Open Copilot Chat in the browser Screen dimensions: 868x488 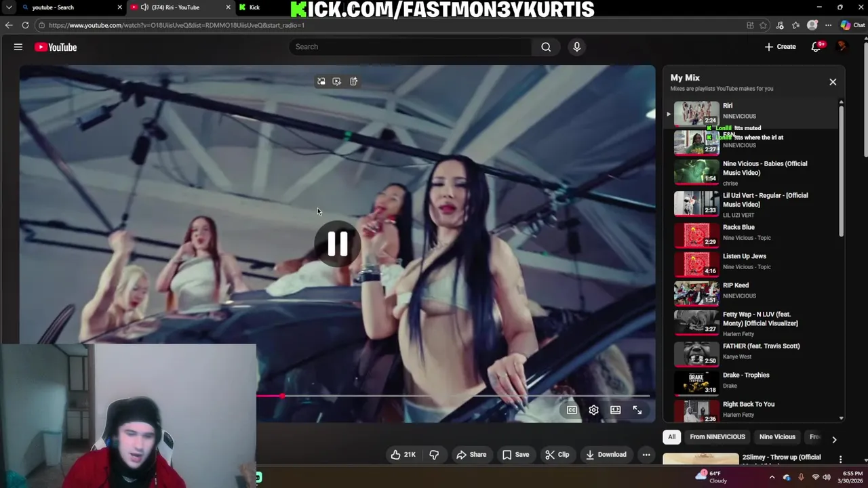point(853,25)
